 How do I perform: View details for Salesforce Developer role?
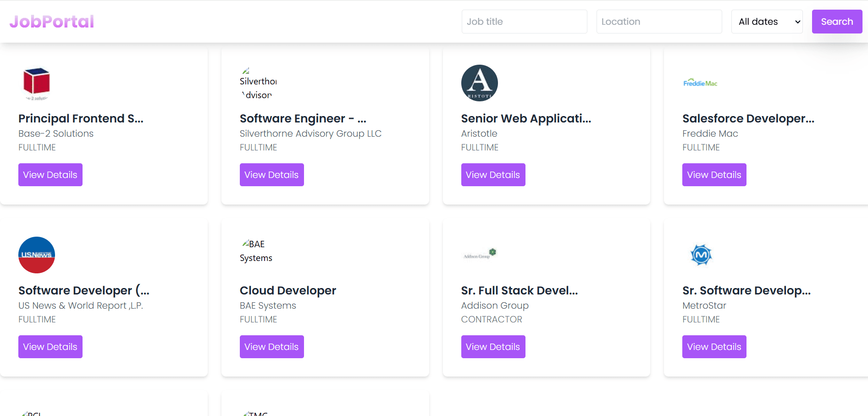714,174
